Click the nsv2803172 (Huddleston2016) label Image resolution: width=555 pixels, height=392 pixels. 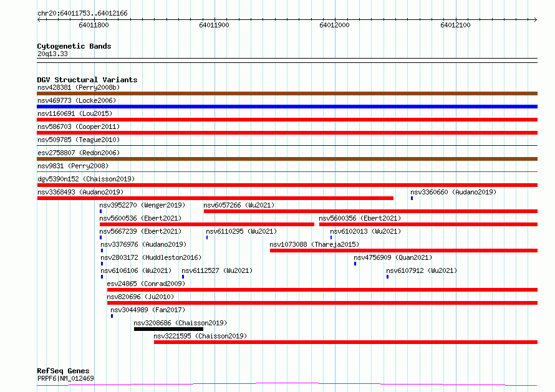click(151, 257)
